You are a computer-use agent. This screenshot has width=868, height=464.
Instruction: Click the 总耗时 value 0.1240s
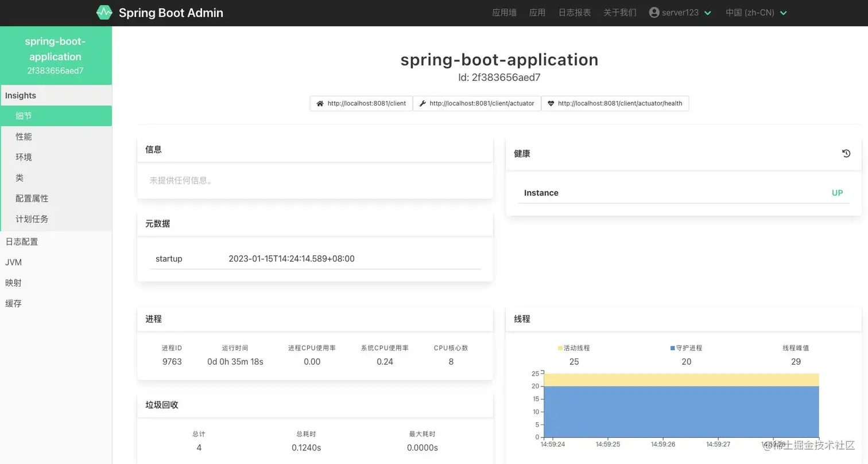tap(307, 448)
